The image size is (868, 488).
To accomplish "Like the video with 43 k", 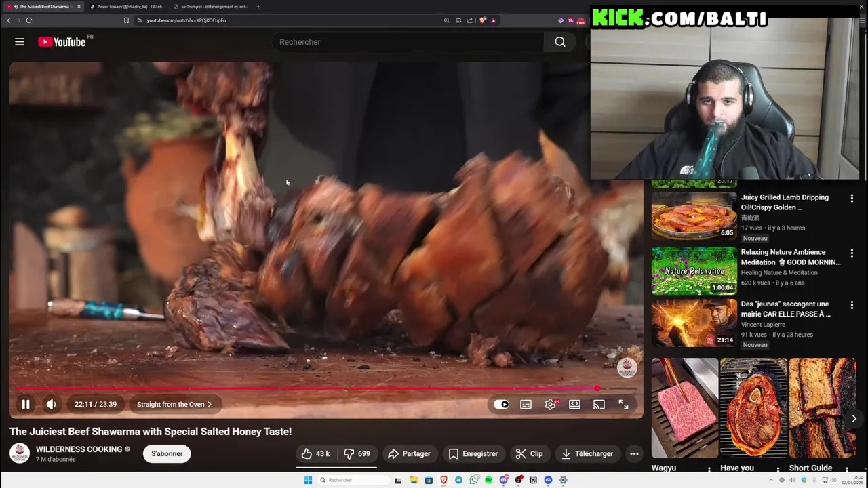I will [x=315, y=453].
